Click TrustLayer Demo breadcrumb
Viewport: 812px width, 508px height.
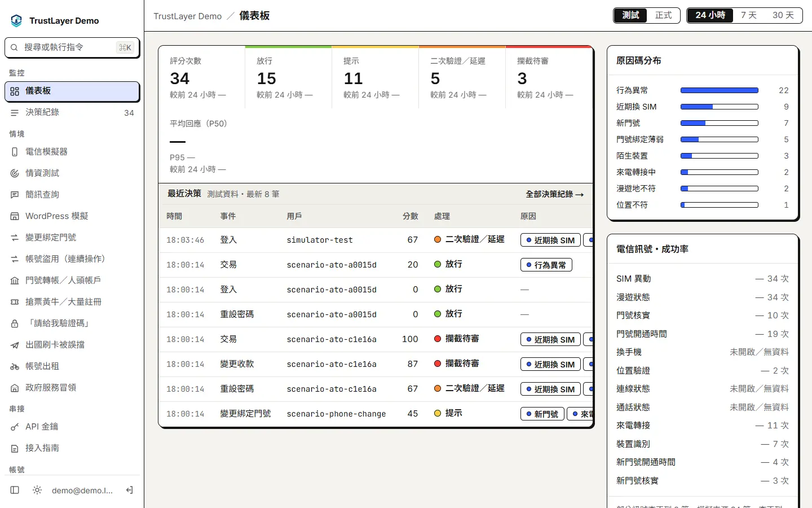[x=188, y=16]
